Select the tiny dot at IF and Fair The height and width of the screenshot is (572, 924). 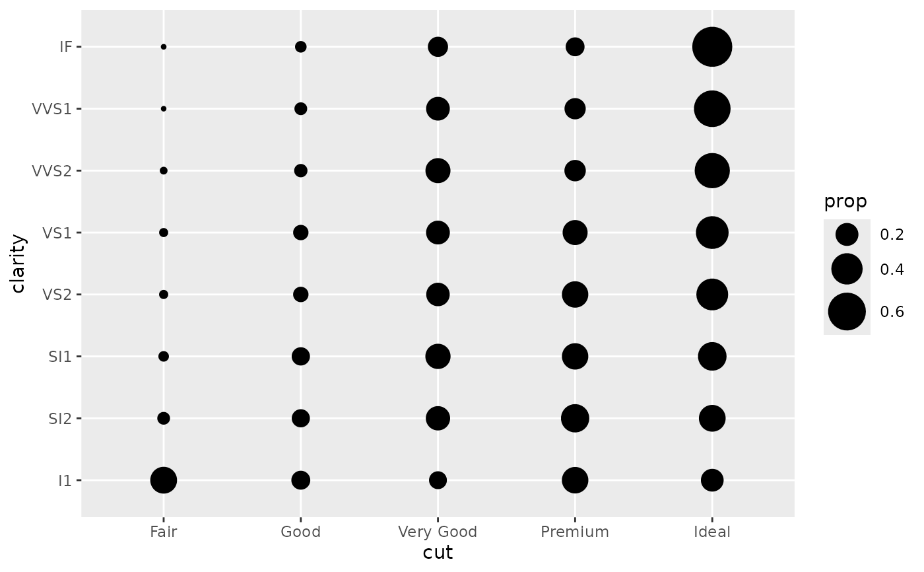[x=164, y=47]
